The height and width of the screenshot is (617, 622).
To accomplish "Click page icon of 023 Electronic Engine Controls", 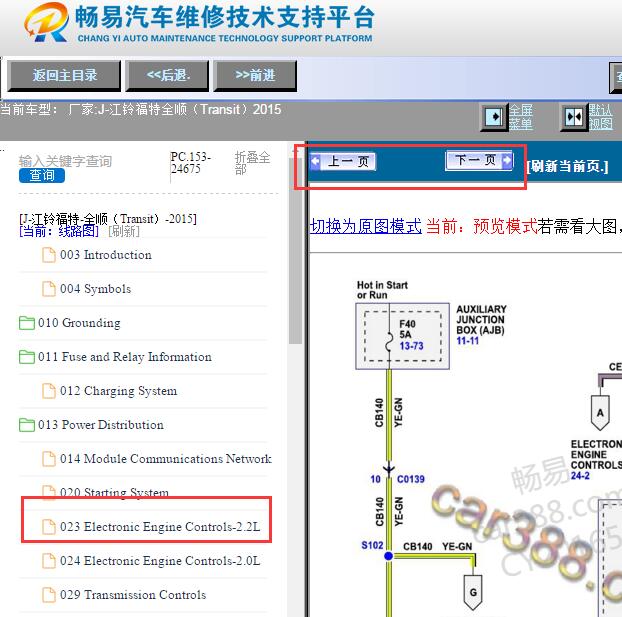I will pyautogui.click(x=49, y=527).
